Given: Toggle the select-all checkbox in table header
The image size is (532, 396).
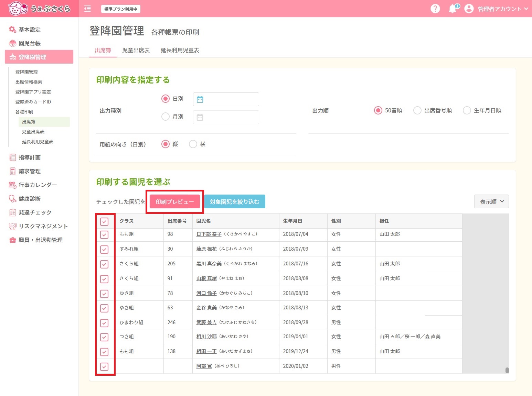Looking at the screenshot, I should click(104, 221).
